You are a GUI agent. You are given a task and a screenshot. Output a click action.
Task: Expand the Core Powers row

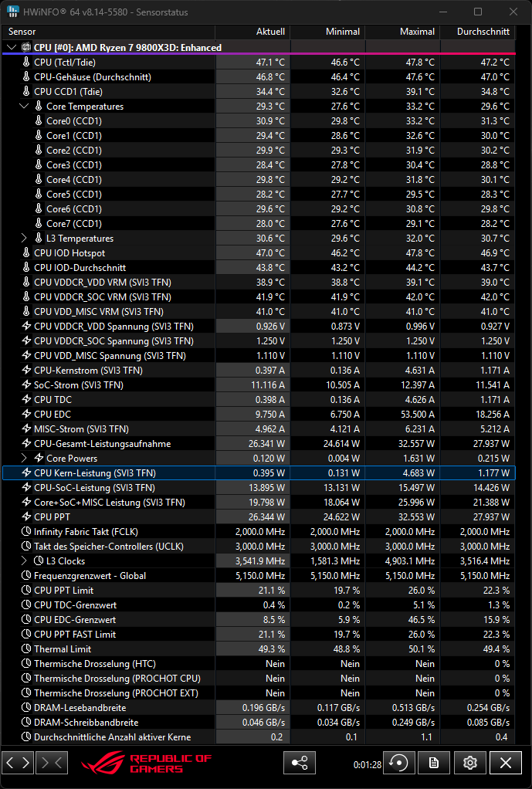[24, 458]
